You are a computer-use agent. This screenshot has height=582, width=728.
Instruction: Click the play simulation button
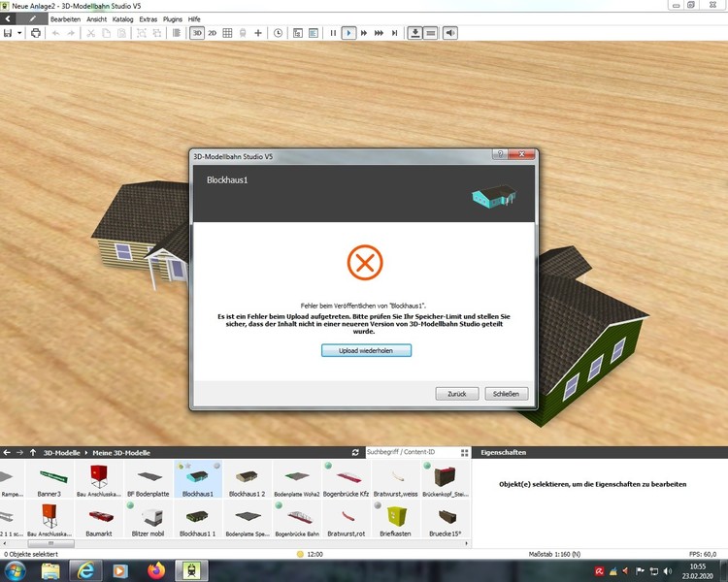point(348,33)
